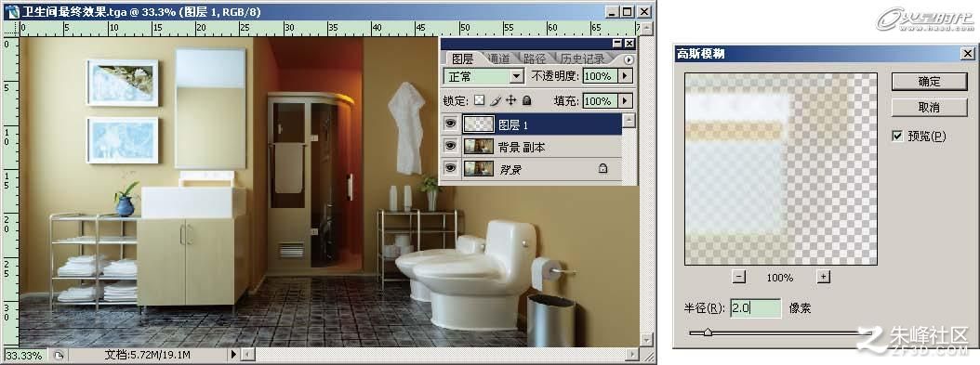Zoom out preview with minus button
This screenshot has width=980, height=365.
pyautogui.click(x=739, y=277)
